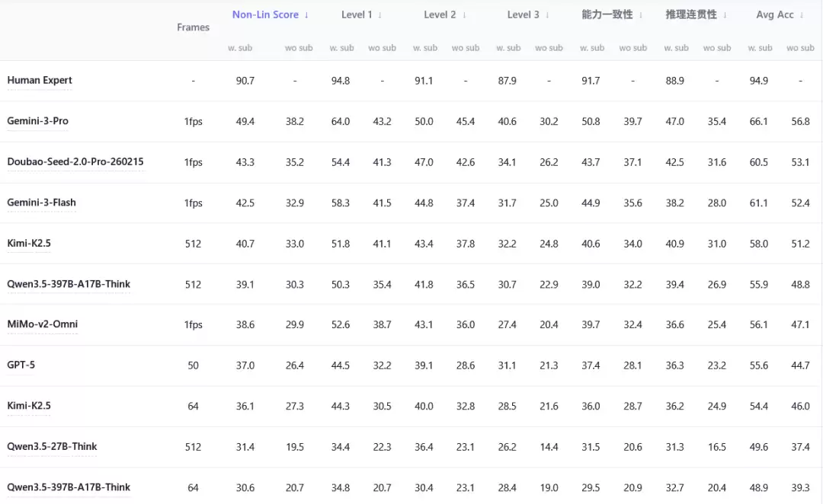
Task: Select the Level 1 column header
Action: pos(357,14)
